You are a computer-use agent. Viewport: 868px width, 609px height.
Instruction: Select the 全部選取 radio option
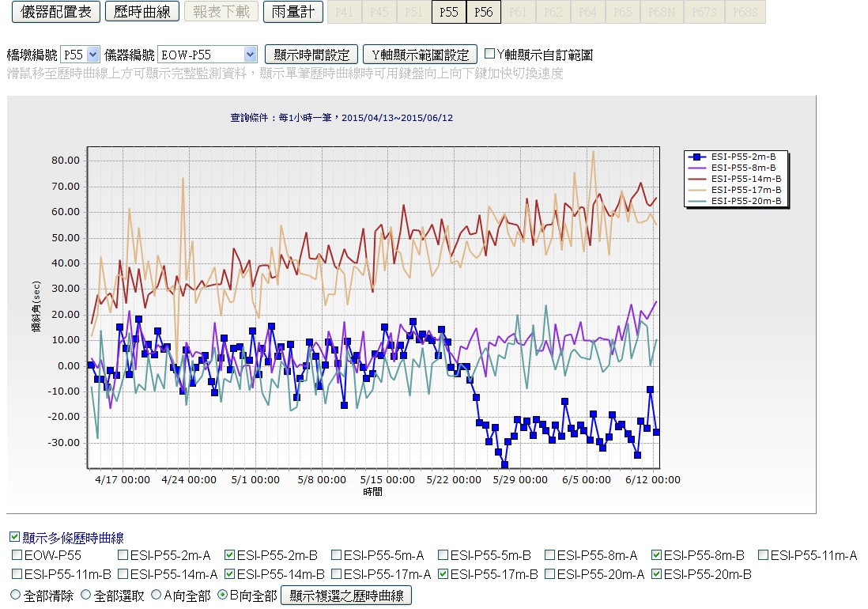coord(85,596)
